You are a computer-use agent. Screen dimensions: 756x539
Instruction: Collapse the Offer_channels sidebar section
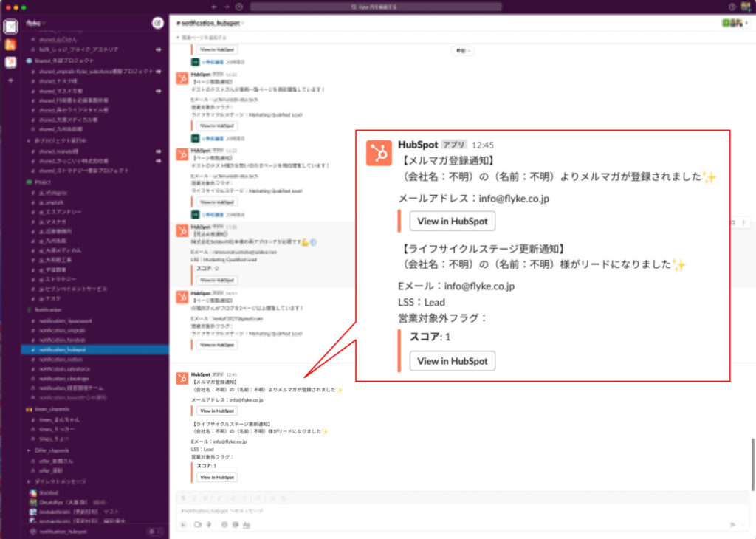click(x=52, y=451)
